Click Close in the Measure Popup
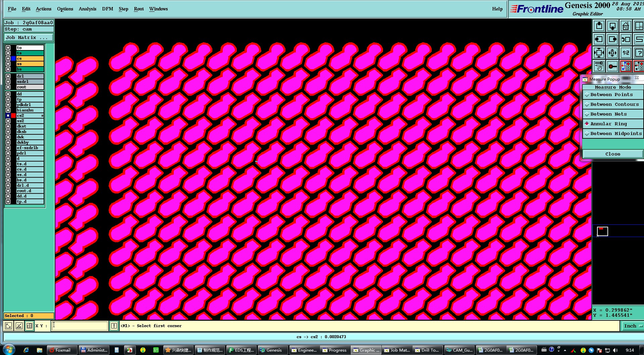 (613, 154)
